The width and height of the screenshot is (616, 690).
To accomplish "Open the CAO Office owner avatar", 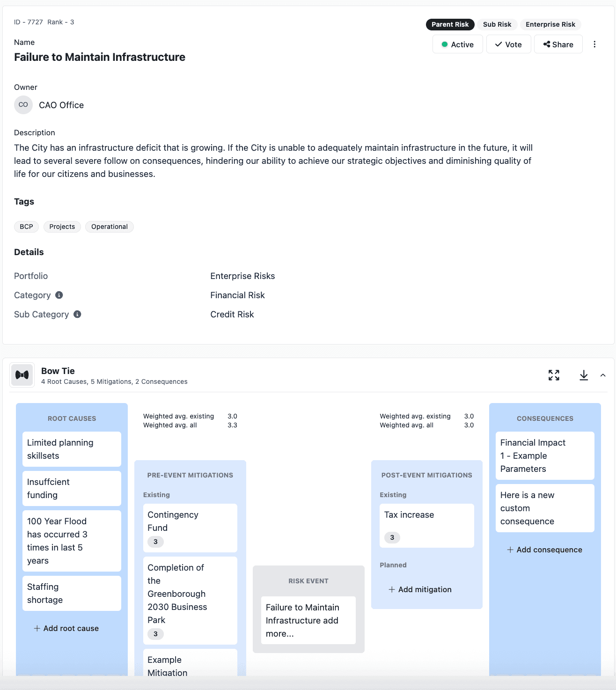I will point(23,105).
